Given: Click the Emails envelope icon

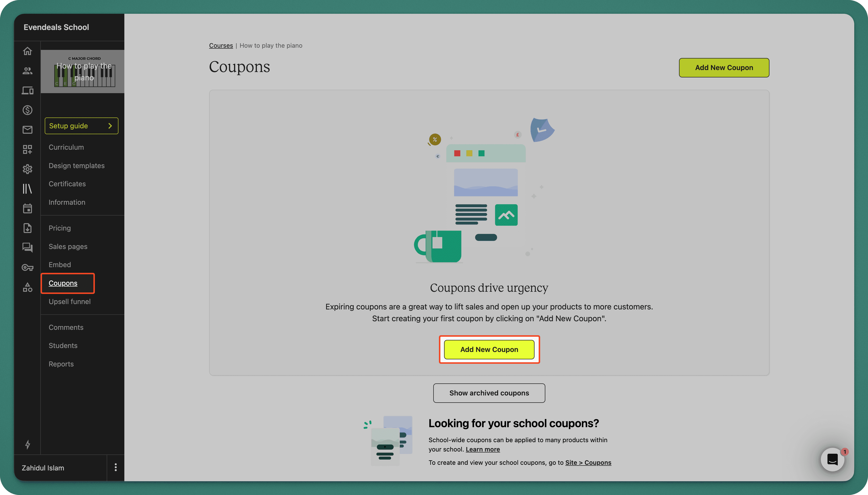Looking at the screenshot, I should [x=28, y=130].
